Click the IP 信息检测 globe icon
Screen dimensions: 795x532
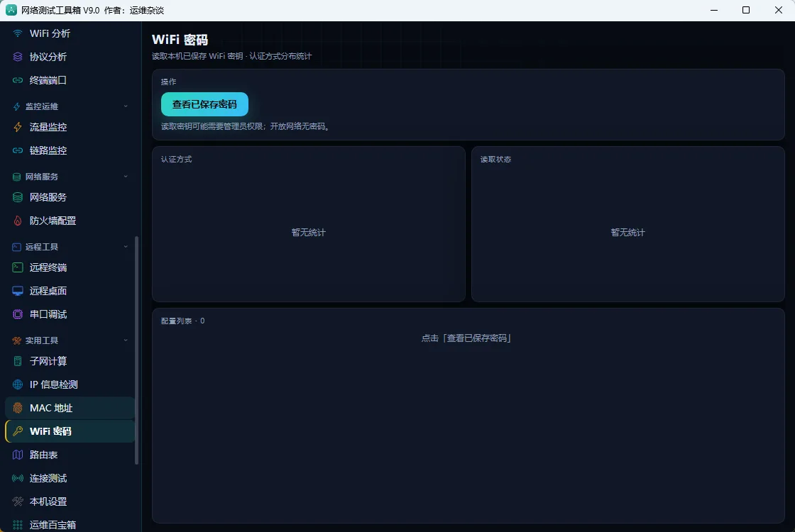tap(18, 384)
